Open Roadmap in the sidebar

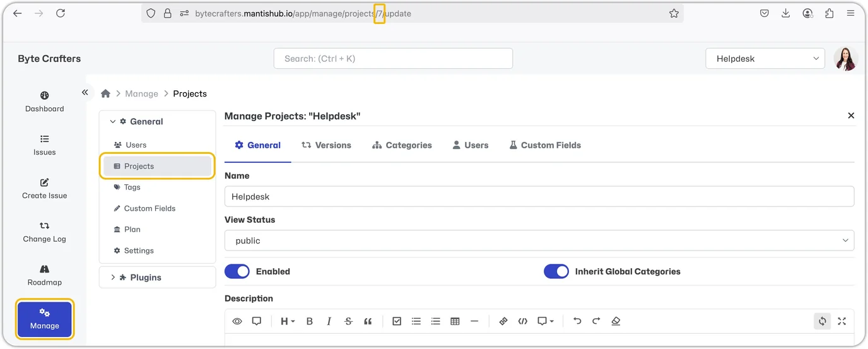(x=44, y=276)
